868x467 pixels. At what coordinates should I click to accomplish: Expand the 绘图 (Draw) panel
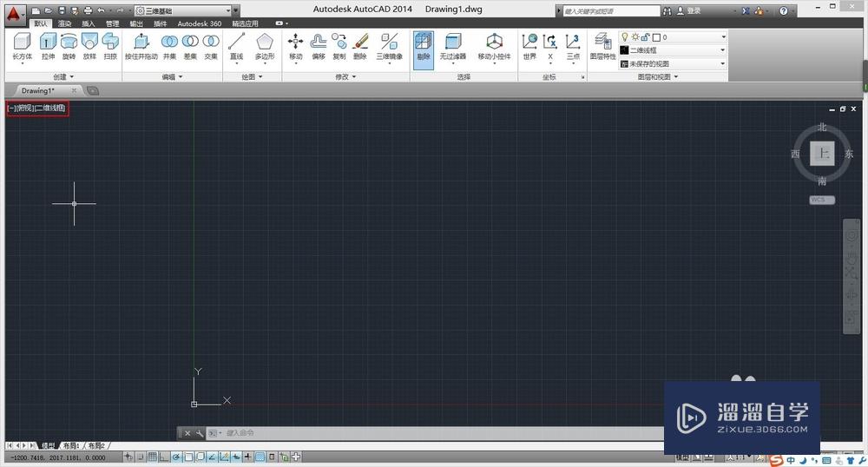[x=252, y=77]
